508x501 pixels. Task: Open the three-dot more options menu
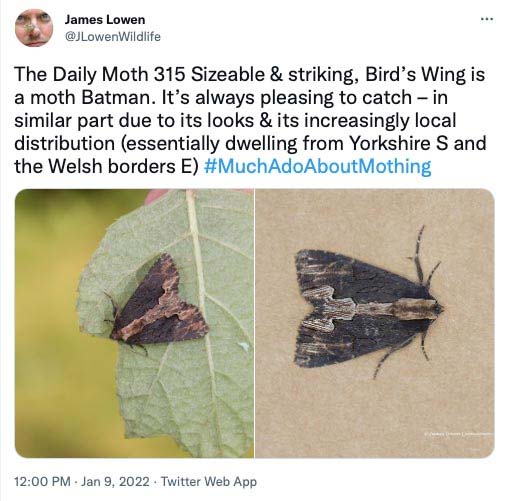point(487,19)
